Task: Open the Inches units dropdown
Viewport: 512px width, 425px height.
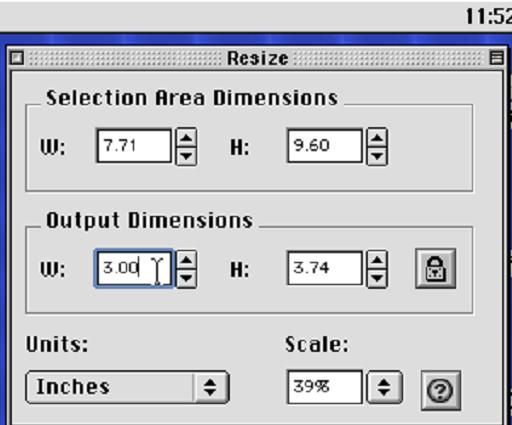Action: click(127, 387)
